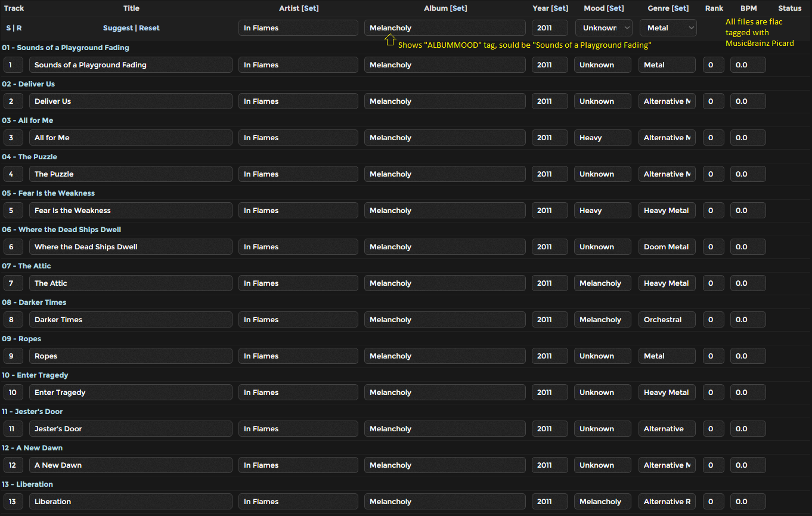Image resolution: width=812 pixels, height=516 pixels.
Task: Click the [Set] link beside Year
Action: [x=559, y=8]
